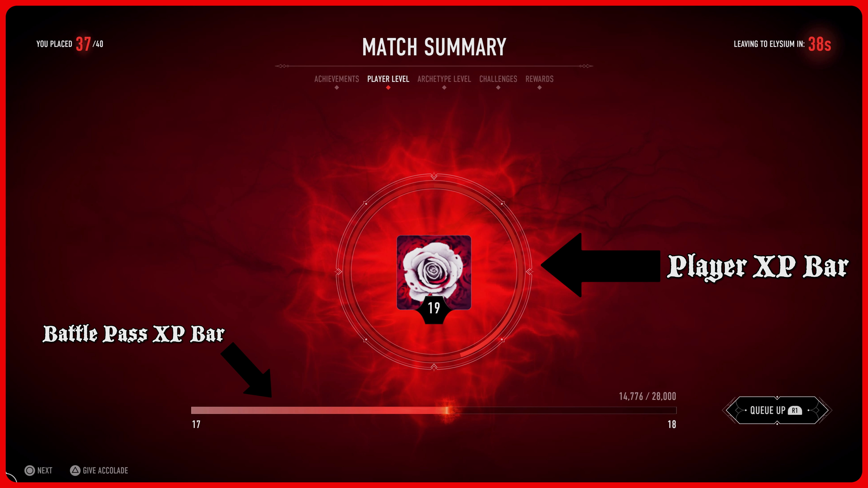Select the PLAYER LEVEL tab
The image size is (868, 488).
coord(388,79)
